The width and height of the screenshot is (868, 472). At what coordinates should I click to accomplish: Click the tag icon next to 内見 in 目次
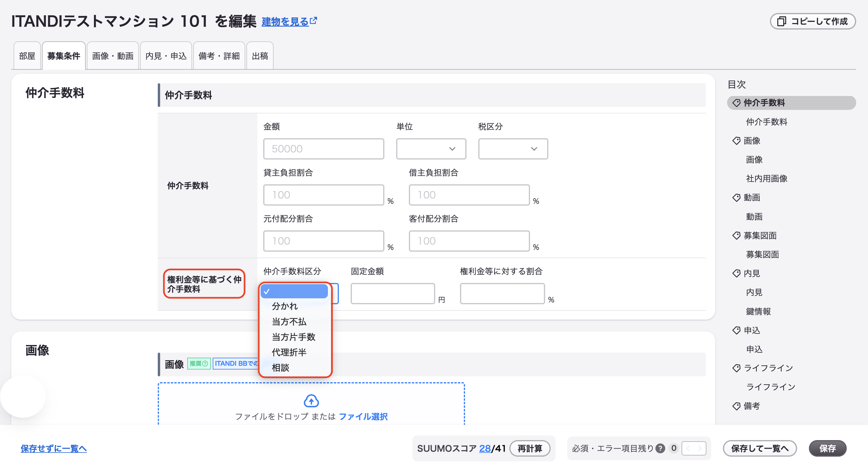coord(736,273)
